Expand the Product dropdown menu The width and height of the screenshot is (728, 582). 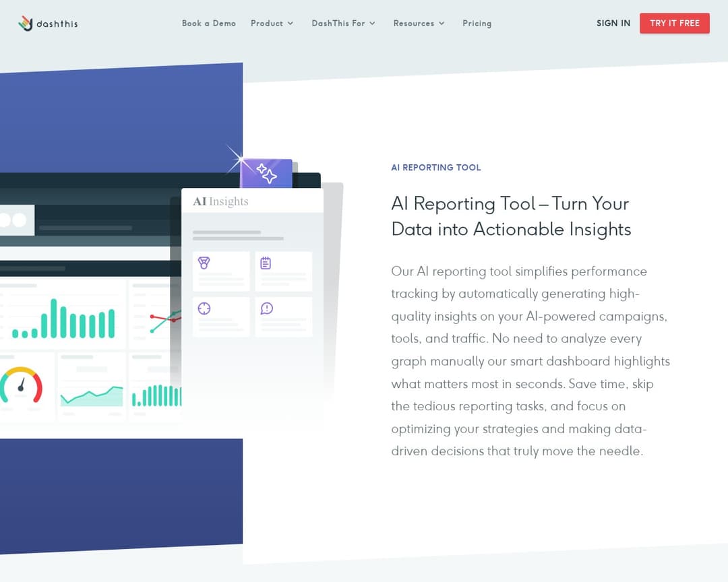click(x=272, y=24)
